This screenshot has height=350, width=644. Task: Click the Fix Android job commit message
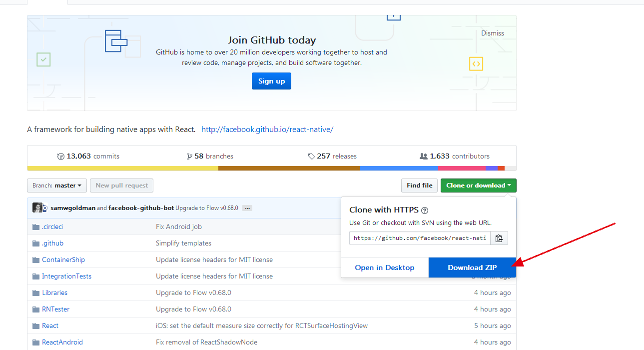[x=179, y=226]
